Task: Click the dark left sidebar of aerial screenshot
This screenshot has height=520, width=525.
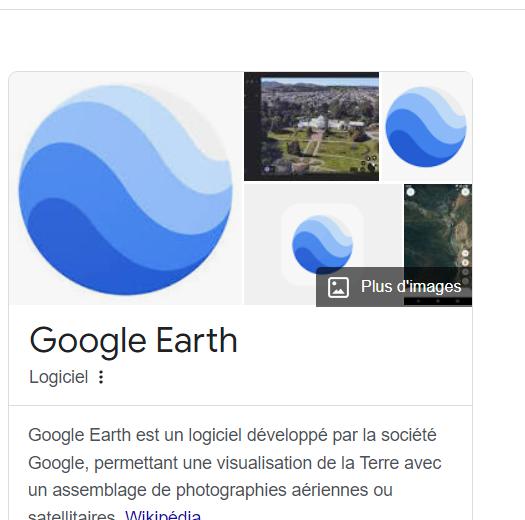Action: click(252, 126)
